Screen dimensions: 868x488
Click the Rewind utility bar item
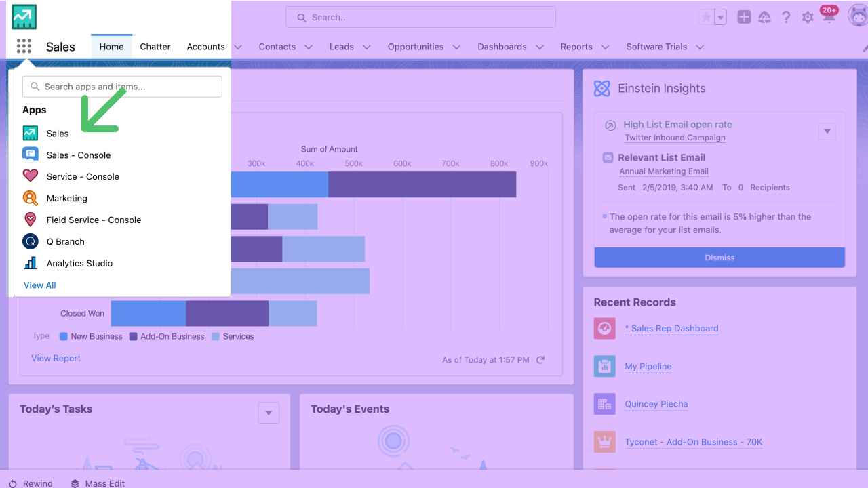[x=31, y=483]
